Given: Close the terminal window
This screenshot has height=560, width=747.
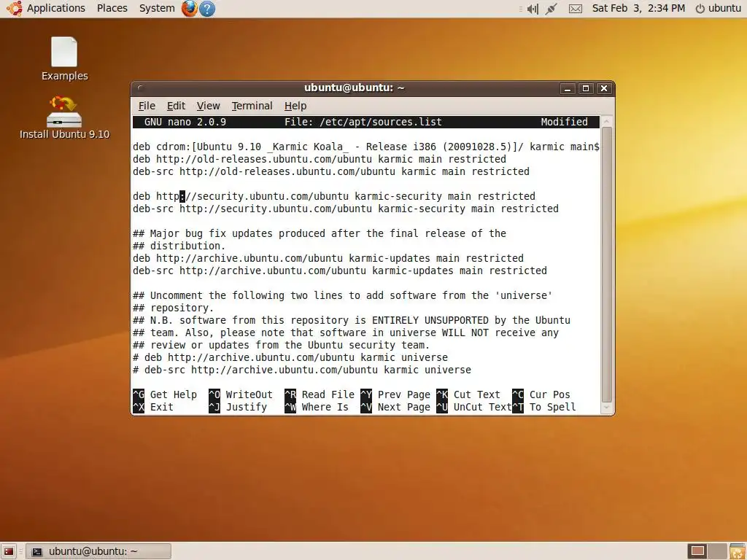Looking at the screenshot, I should (604, 88).
